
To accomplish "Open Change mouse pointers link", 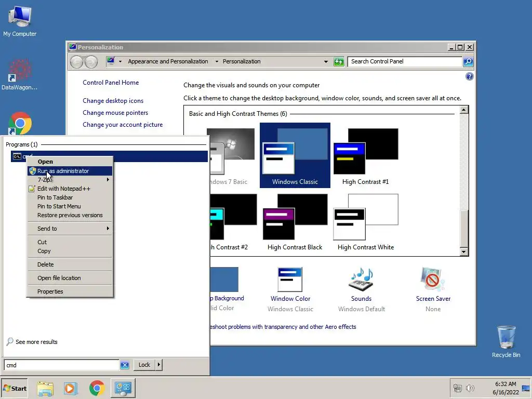I will pyautogui.click(x=115, y=113).
